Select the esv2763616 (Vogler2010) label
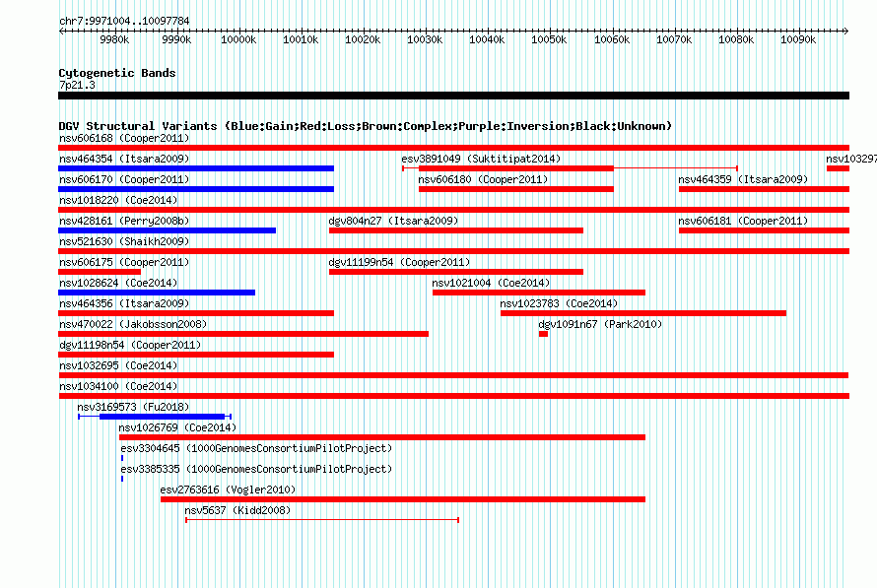The image size is (877, 588). [228, 490]
